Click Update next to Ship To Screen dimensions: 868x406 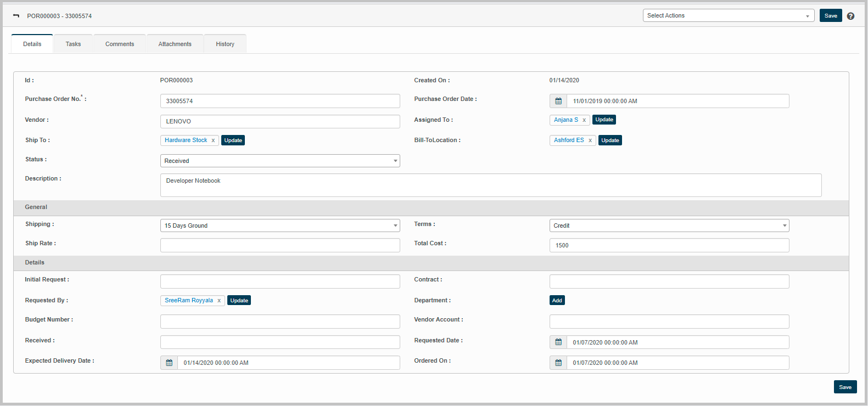233,140
